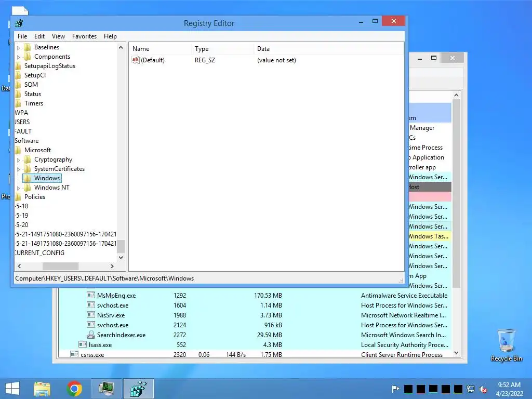Select MsMpEng.exe process icon
532x399 pixels.
(x=90, y=295)
